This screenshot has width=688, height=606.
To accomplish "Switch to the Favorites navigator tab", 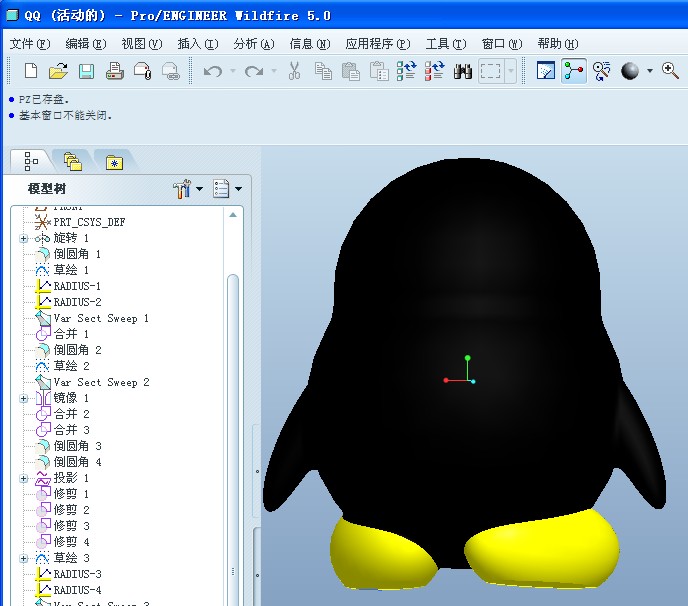I will pos(115,162).
